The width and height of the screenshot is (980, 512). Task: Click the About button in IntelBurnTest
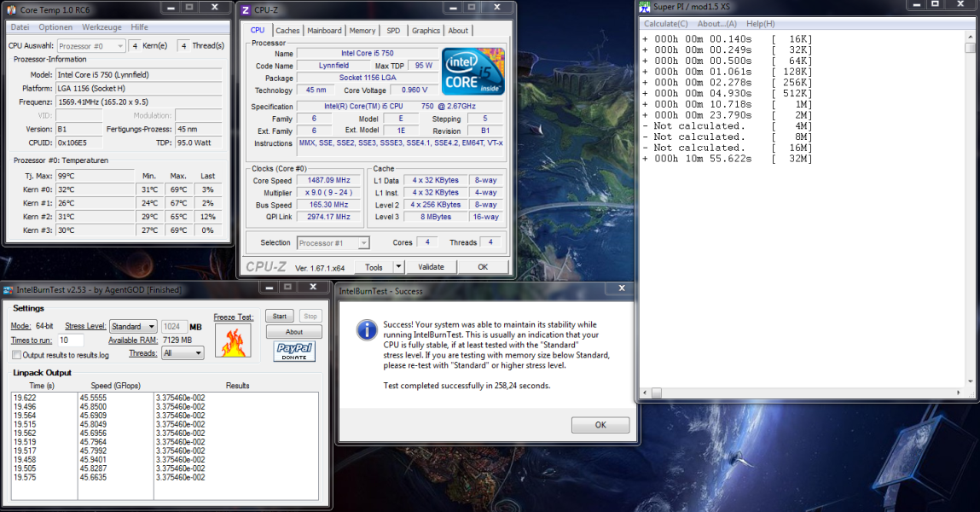pos(293,332)
